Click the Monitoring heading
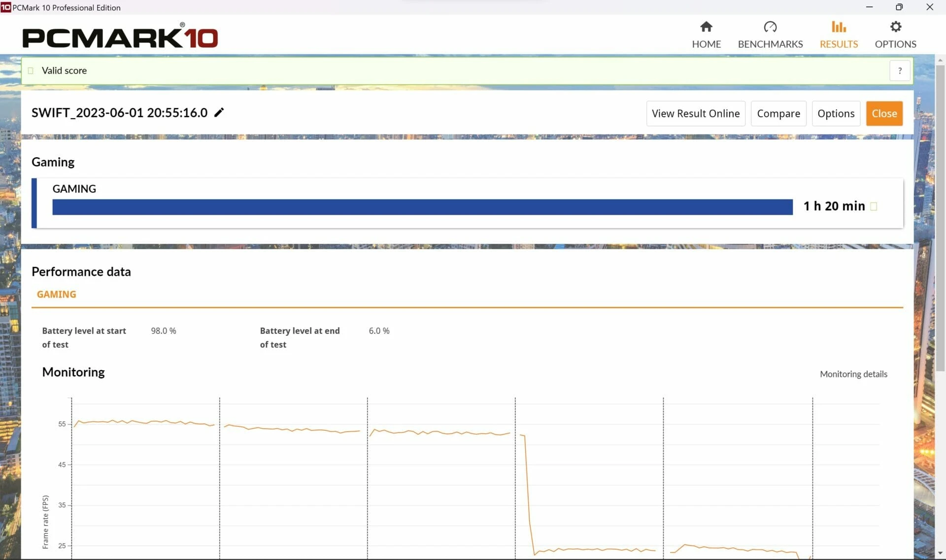 point(73,372)
